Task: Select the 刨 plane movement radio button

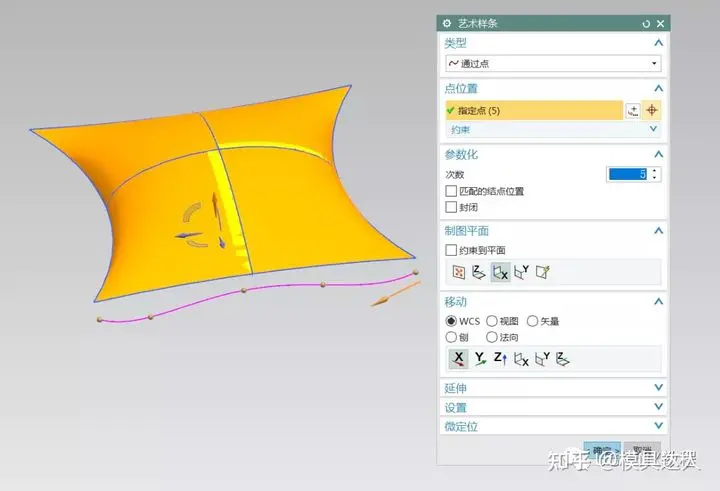Action: [x=451, y=337]
